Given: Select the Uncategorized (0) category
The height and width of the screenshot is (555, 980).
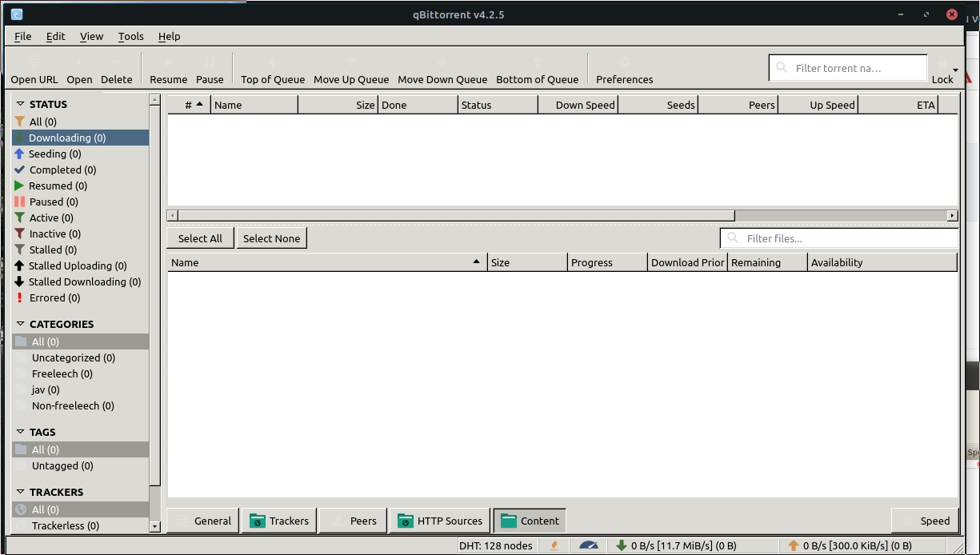Looking at the screenshot, I should tap(80, 357).
